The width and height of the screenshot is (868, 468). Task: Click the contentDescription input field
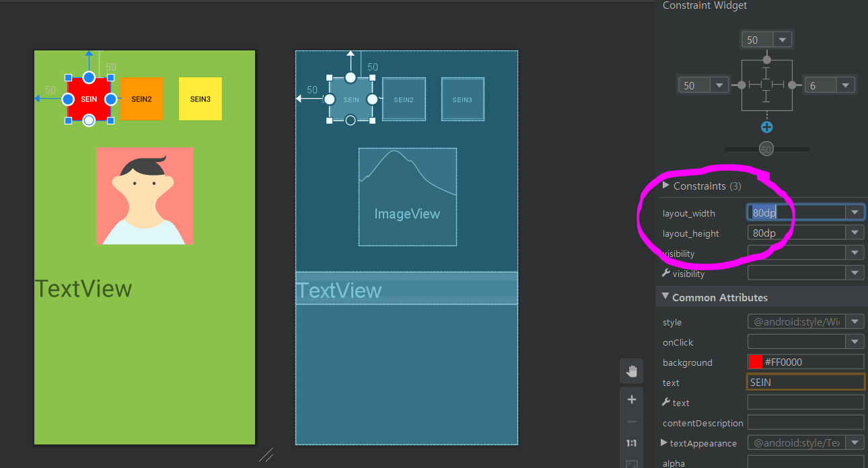(x=806, y=422)
